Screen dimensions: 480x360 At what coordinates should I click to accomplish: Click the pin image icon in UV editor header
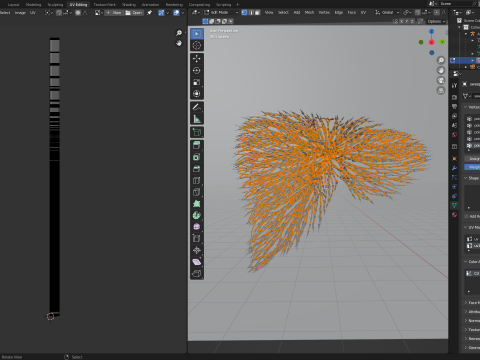pos(150,13)
